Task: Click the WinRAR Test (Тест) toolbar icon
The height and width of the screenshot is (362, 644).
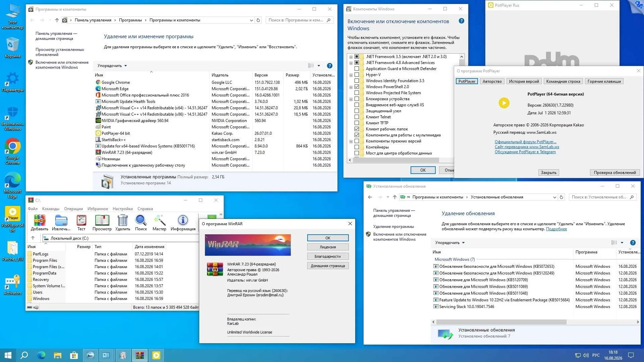Action: point(81,223)
